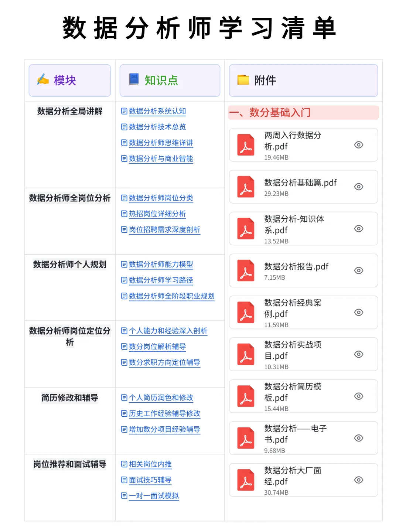Click the document icon beside 数据分析系统认知
The width and height of the screenshot is (399, 532).
click(123, 111)
